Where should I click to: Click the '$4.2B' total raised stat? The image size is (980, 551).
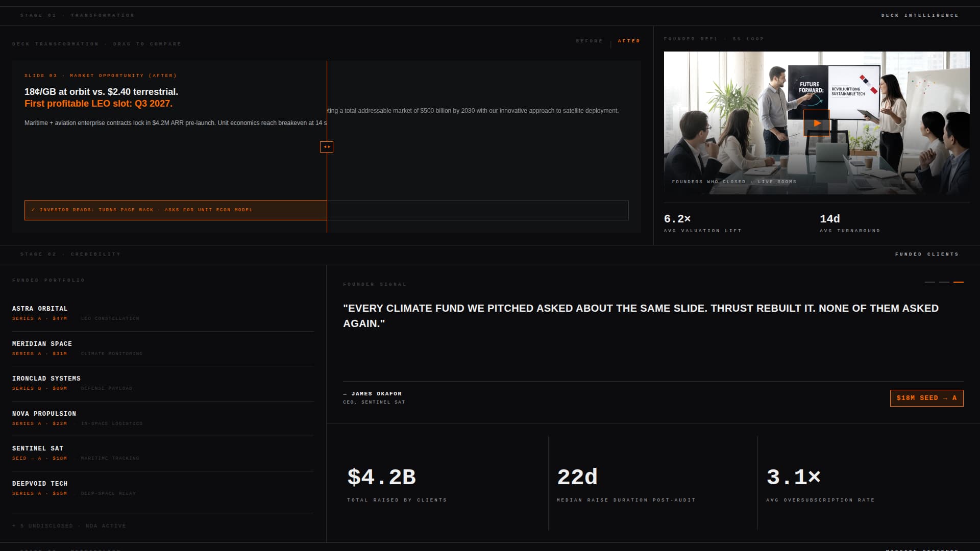click(382, 477)
